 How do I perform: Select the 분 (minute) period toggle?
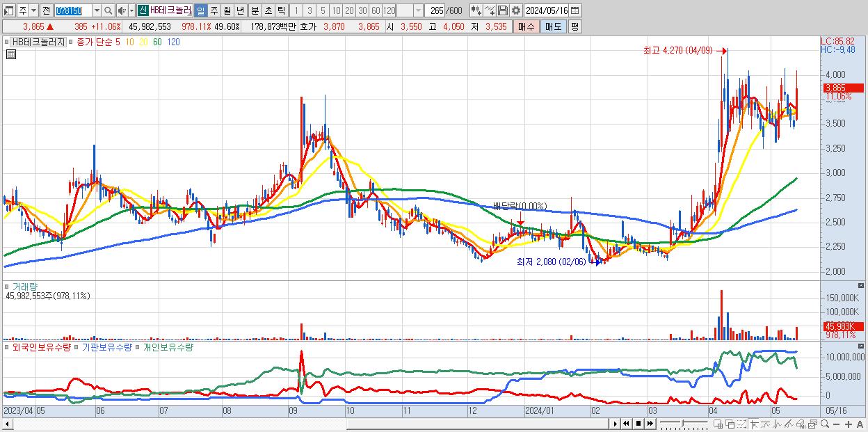coord(255,10)
